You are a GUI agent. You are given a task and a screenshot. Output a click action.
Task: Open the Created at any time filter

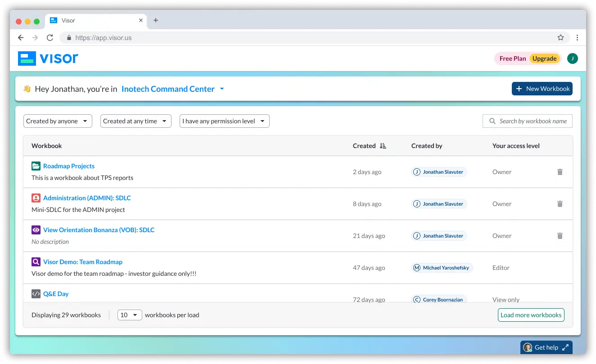coord(136,121)
